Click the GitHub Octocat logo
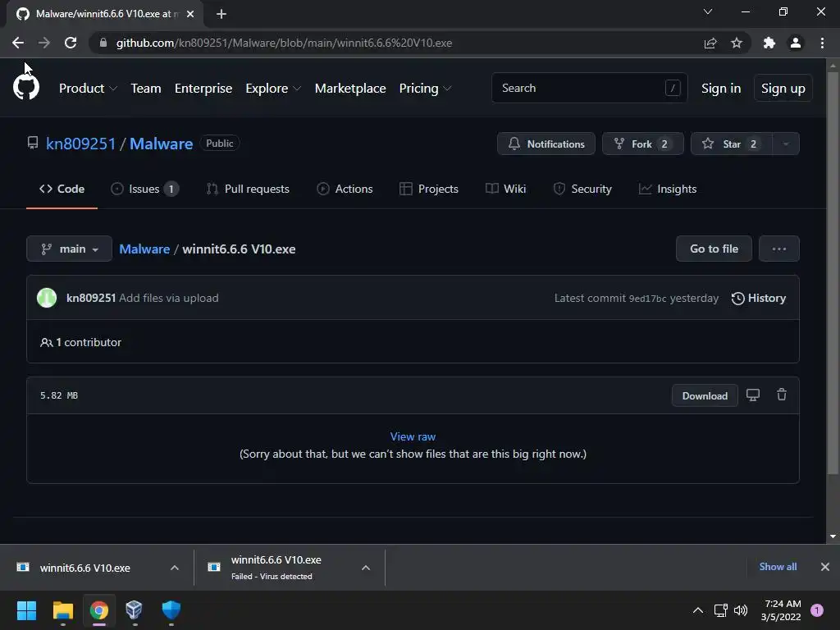The image size is (840, 630). (25, 88)
